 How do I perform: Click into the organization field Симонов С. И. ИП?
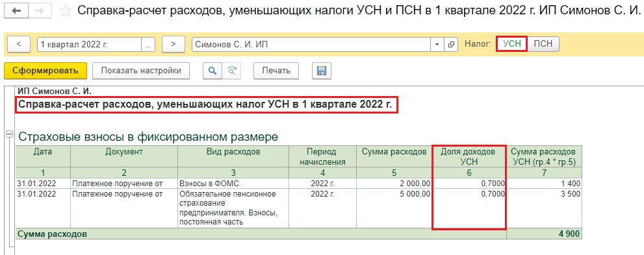pos(311,44)
